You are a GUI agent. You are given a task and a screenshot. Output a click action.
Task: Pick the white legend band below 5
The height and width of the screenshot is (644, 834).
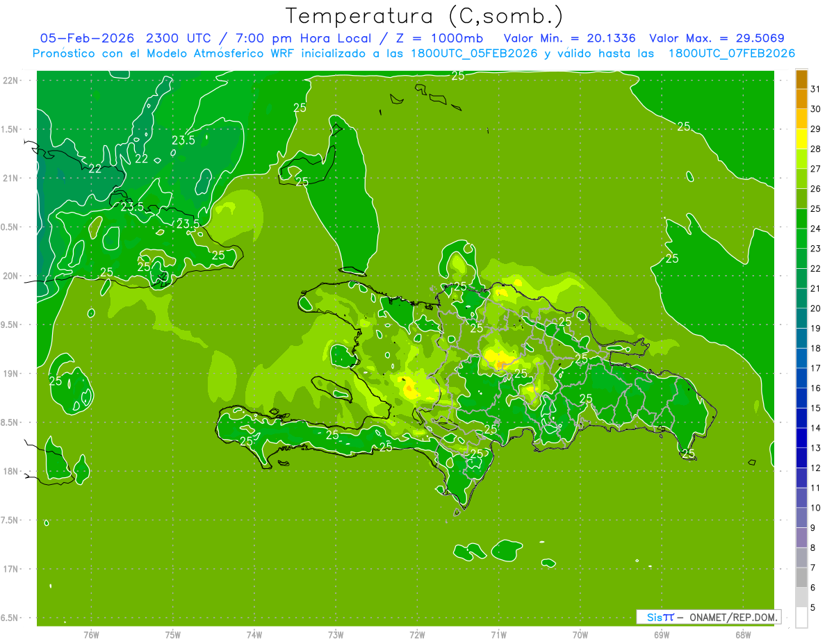pyautogui.click(x=801, y=618)
